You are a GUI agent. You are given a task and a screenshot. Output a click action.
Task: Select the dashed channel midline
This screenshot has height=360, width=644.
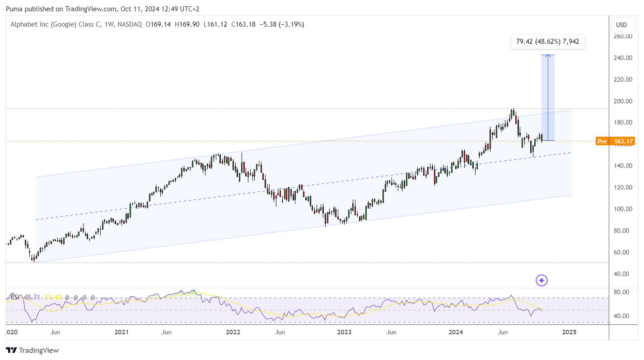point(303,186)
